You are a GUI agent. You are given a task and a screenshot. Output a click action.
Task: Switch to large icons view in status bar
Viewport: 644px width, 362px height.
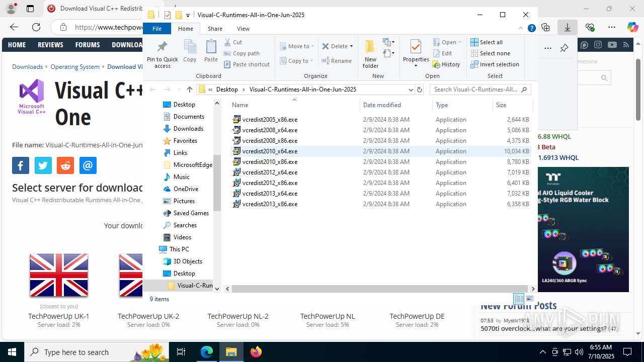point(529,299)
